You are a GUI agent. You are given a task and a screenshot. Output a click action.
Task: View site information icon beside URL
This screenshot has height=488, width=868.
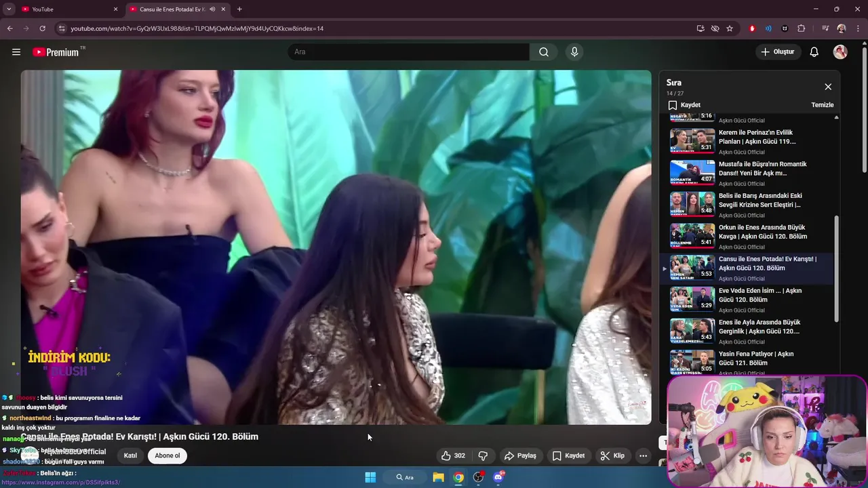point(62,28)
